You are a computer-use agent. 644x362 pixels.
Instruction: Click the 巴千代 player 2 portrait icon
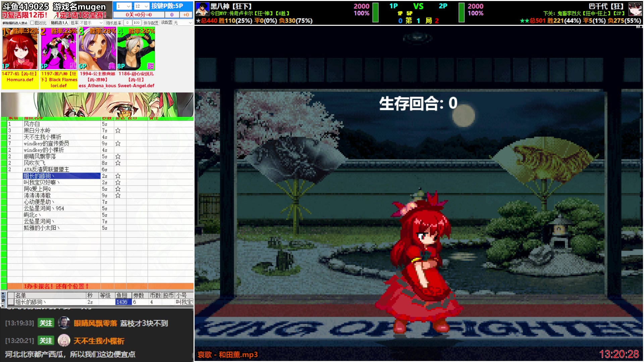click(635, 9)
